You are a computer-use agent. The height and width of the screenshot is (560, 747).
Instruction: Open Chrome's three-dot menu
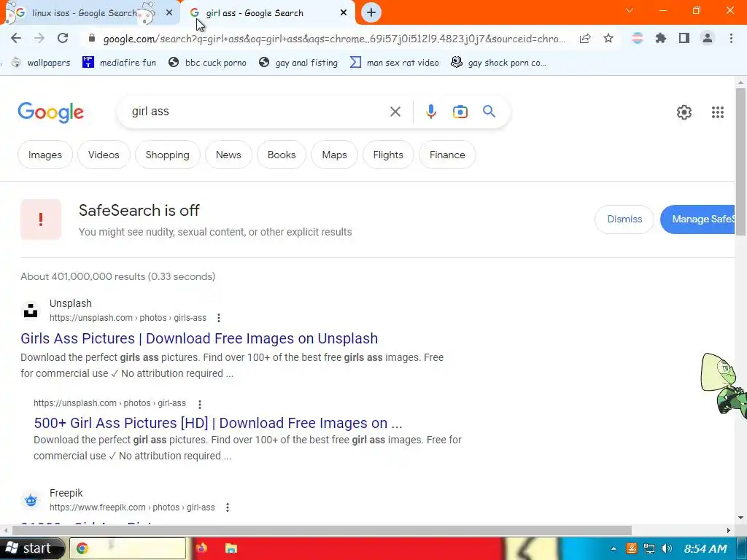(731, 38)
